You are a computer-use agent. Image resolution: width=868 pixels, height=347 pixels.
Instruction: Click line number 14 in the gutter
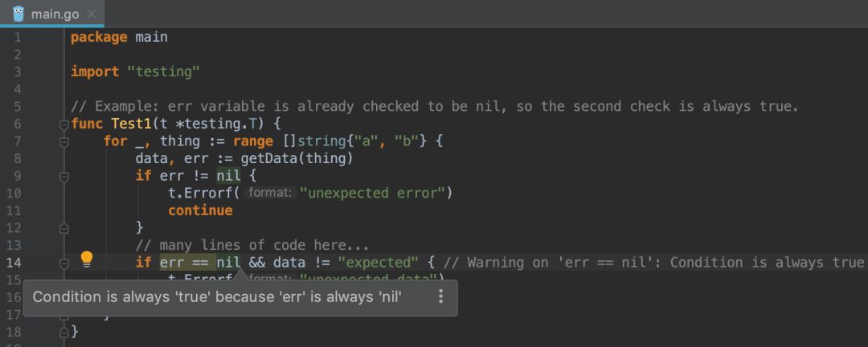[18, 263]
